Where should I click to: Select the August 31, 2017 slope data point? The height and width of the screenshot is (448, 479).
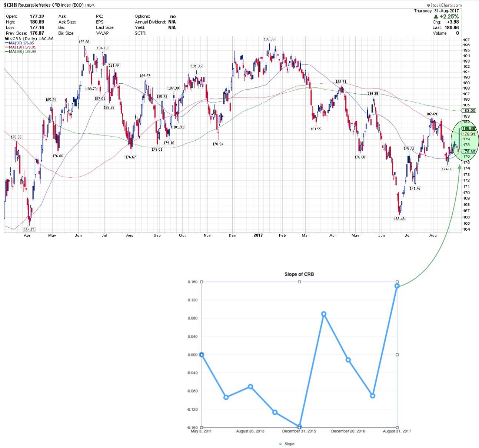pos(397,286)
